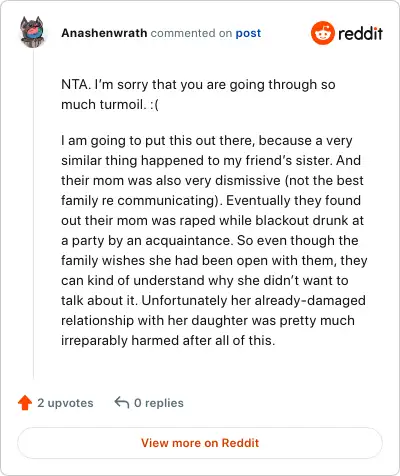
Task: Click the line starting "I am going to put"
Action: point(207,141)
